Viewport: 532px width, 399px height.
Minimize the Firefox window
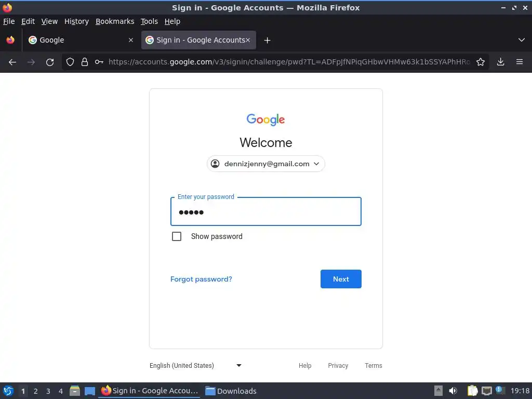click(503, 7)
